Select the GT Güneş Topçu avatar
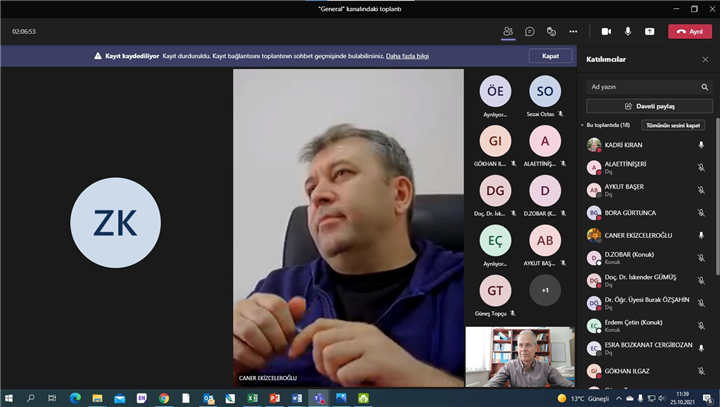The height and width of the screenshot is (407, 720). [x=495, y=290]
